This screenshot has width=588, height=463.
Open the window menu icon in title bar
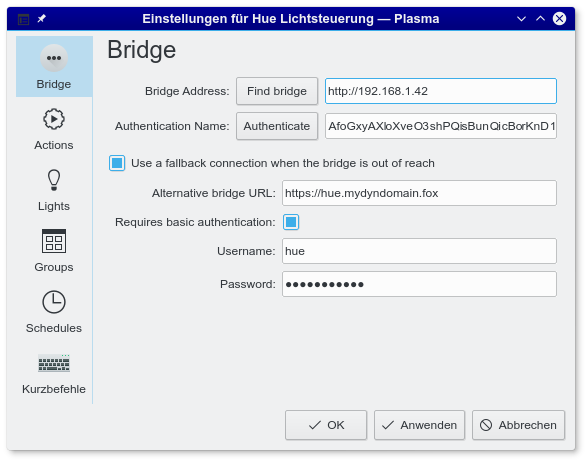(x=23, y=19)
